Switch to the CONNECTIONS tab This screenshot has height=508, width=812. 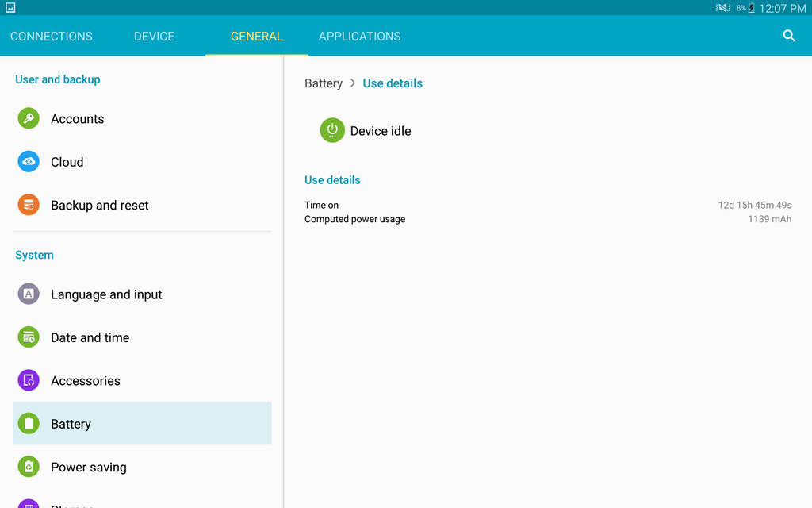52,37
